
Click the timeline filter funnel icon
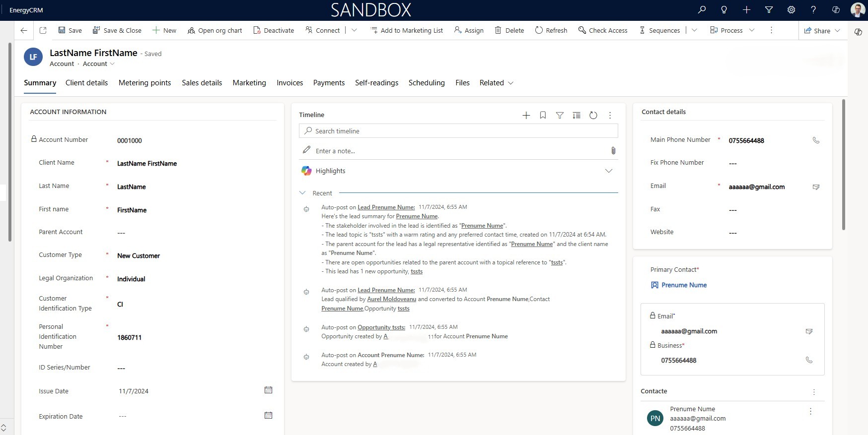coord(560,115)
